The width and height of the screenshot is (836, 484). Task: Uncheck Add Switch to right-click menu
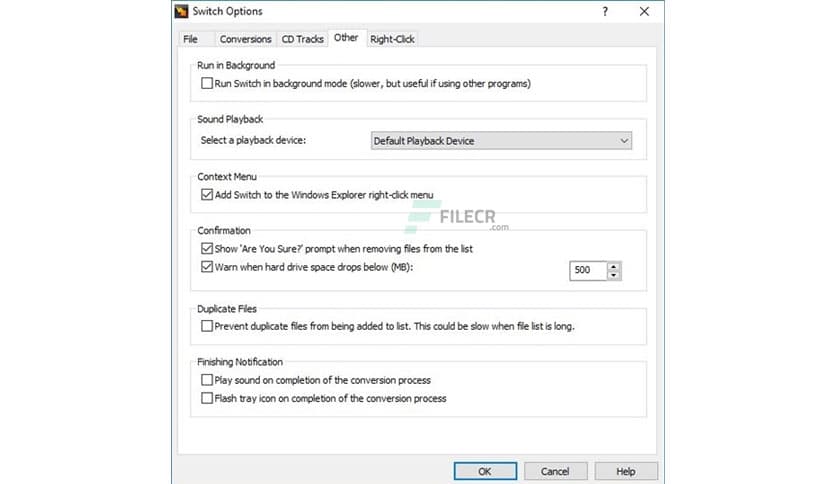207,195
